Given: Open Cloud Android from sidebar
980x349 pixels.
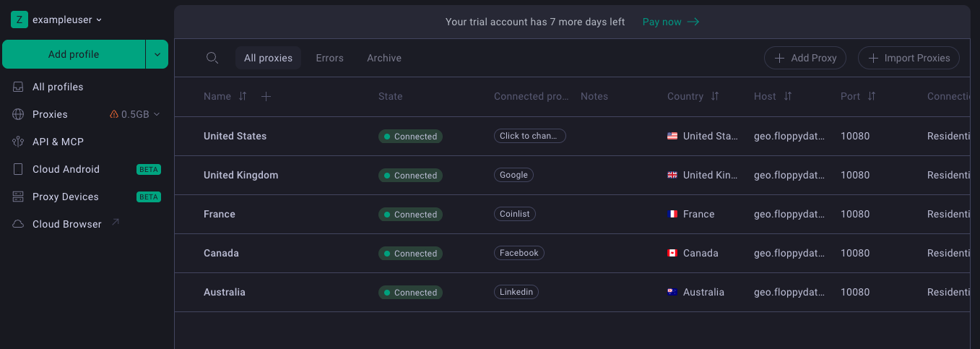Looking at the screenshot, I should click(66, 169).
